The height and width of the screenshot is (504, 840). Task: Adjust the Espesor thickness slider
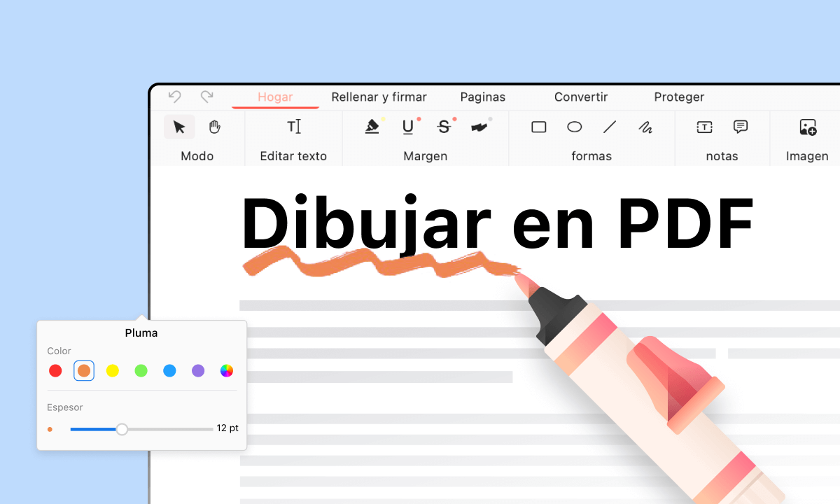coord(122,429)
